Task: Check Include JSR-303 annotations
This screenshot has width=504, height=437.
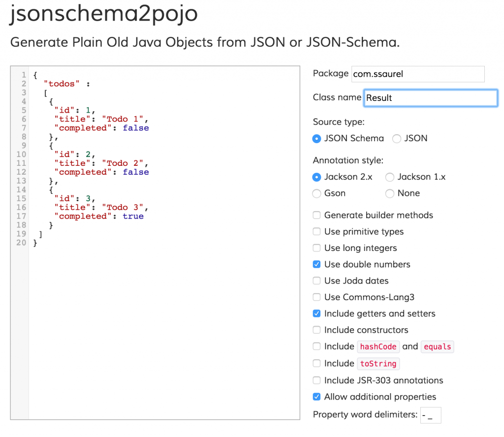Action: pyautogui.click(x=316, y=380)
